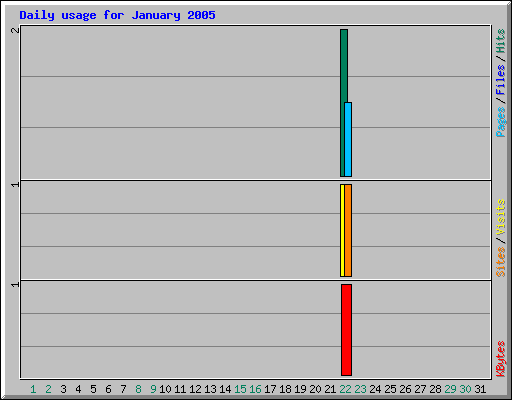Click the red KBytes bar for day 22
This screenshot has width=512, height=400.
[x=346, y=330]
